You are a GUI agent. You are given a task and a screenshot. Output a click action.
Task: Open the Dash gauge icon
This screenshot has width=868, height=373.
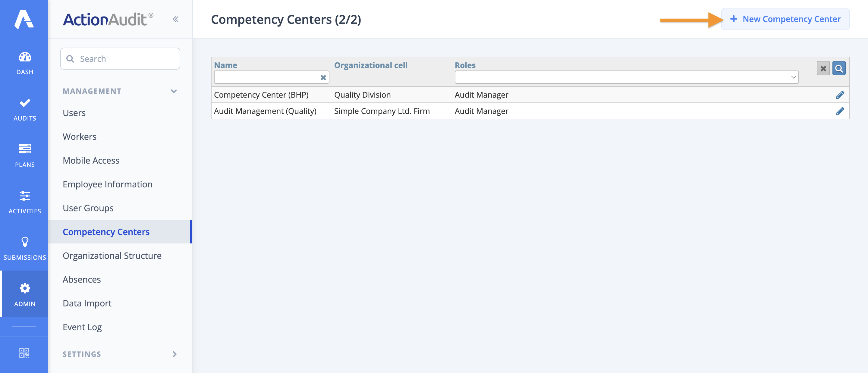tap(25, 57)
